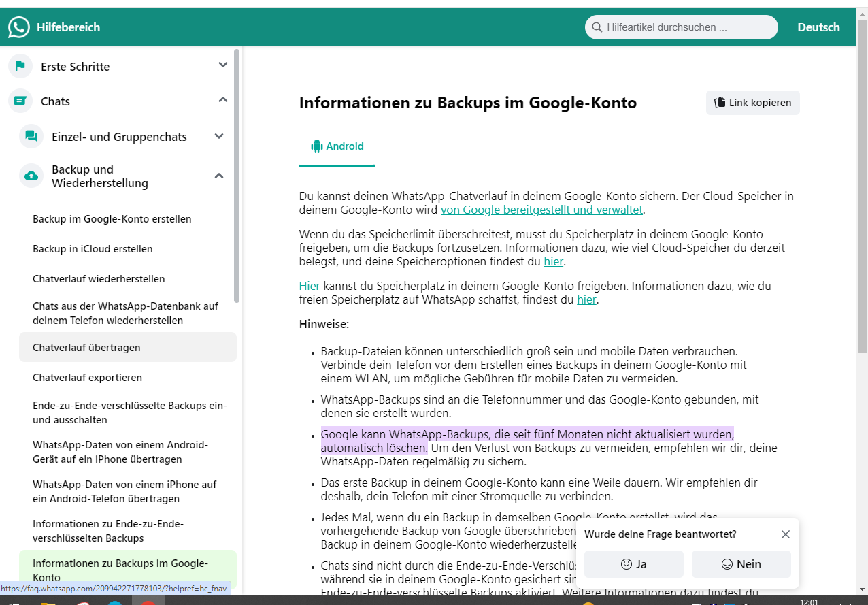Open 'Chatverlauf exportieren' sidebar article
The image size is (868, 605).
pos(87,377)
